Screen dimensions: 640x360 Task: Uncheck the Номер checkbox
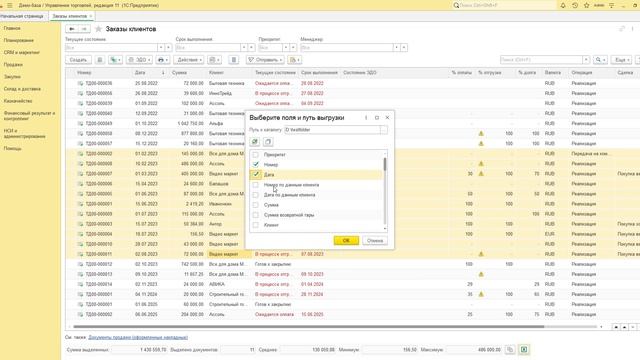coord(256,164)
